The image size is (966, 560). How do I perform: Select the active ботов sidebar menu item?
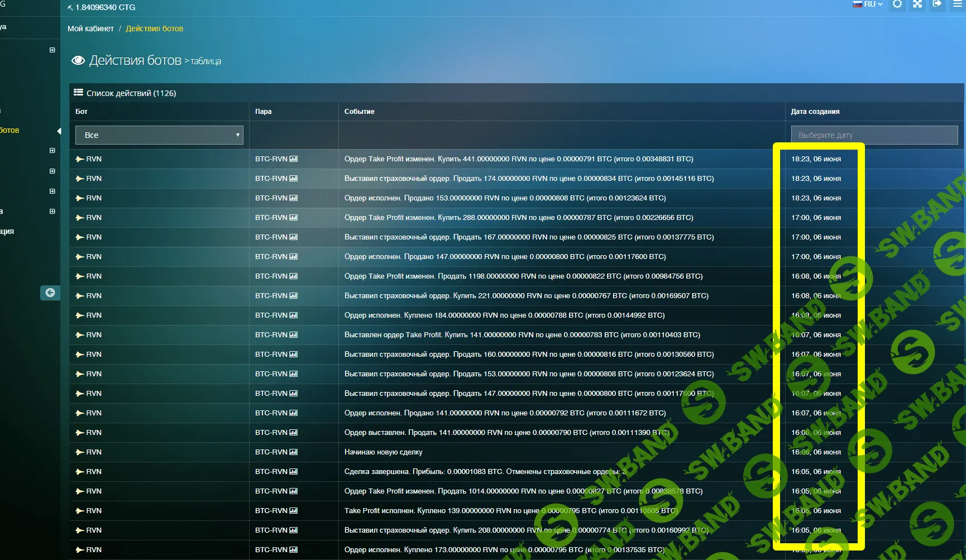point(10,130)
